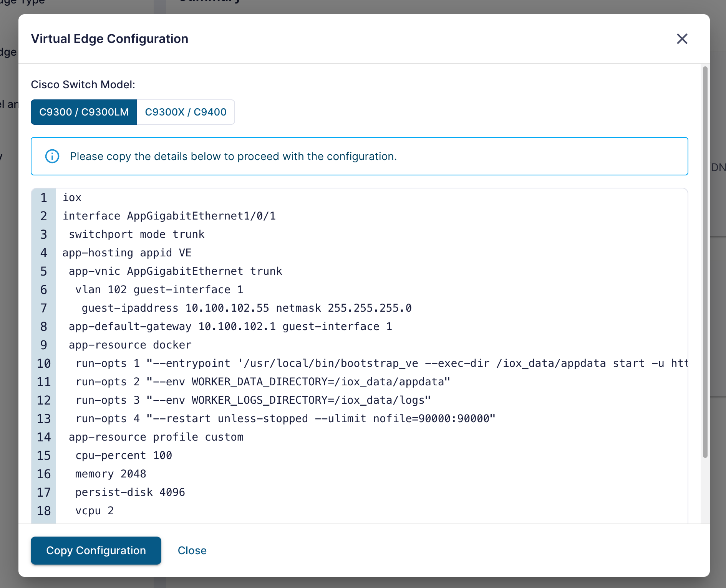Click the 'persist-disk 4096' line
The width and height of the screenshot is (726, 588).
point(130,492)
